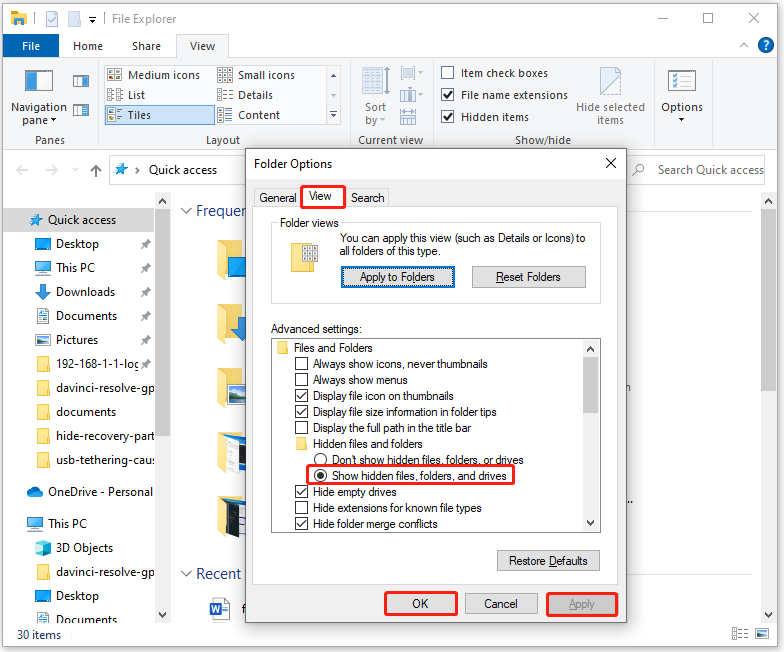Click Restore Defaults button
784x652 pixels.
[548, 561]
